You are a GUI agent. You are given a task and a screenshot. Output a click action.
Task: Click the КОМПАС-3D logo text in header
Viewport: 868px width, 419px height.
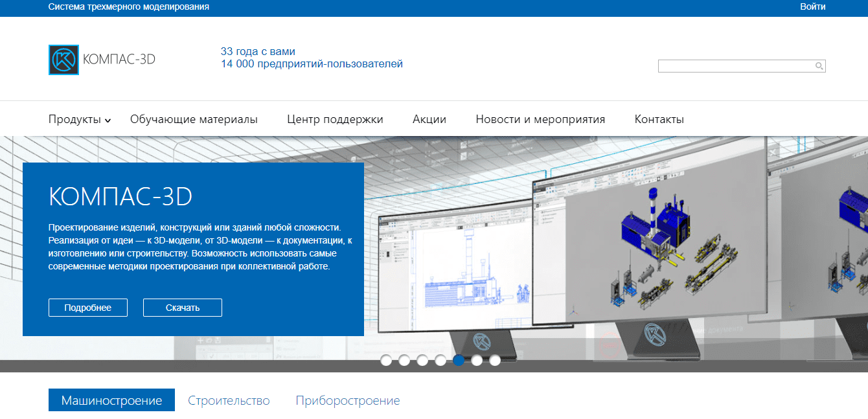click(119, 60)
